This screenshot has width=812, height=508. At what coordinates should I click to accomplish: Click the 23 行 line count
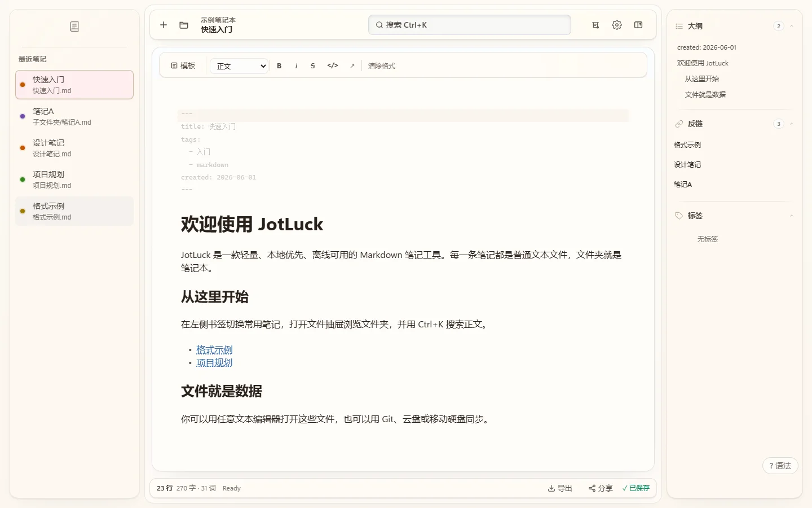pos(165,488)
